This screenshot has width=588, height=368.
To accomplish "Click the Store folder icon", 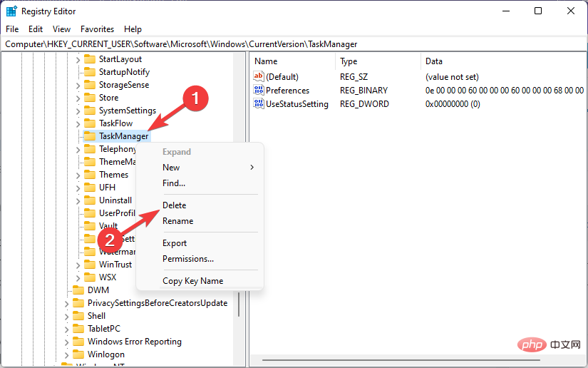I will [90, 98].
